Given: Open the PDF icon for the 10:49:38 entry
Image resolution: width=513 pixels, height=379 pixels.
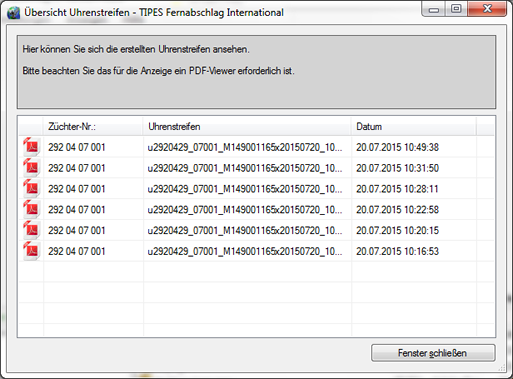Looking at the screenshot, I should 32,147.
